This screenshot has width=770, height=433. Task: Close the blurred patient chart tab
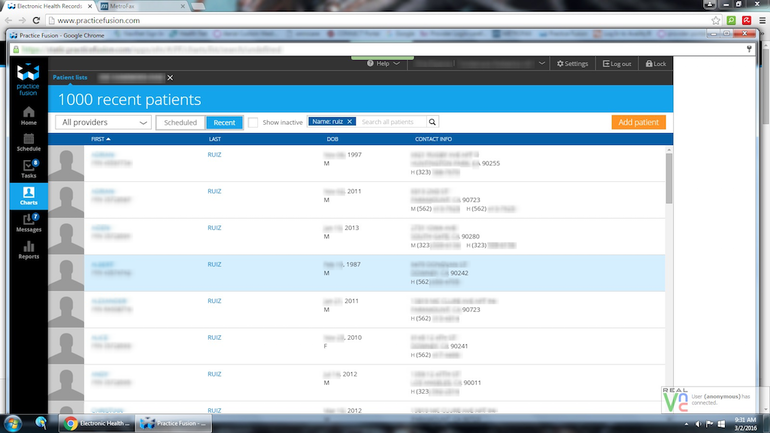[x=170, y=78]
